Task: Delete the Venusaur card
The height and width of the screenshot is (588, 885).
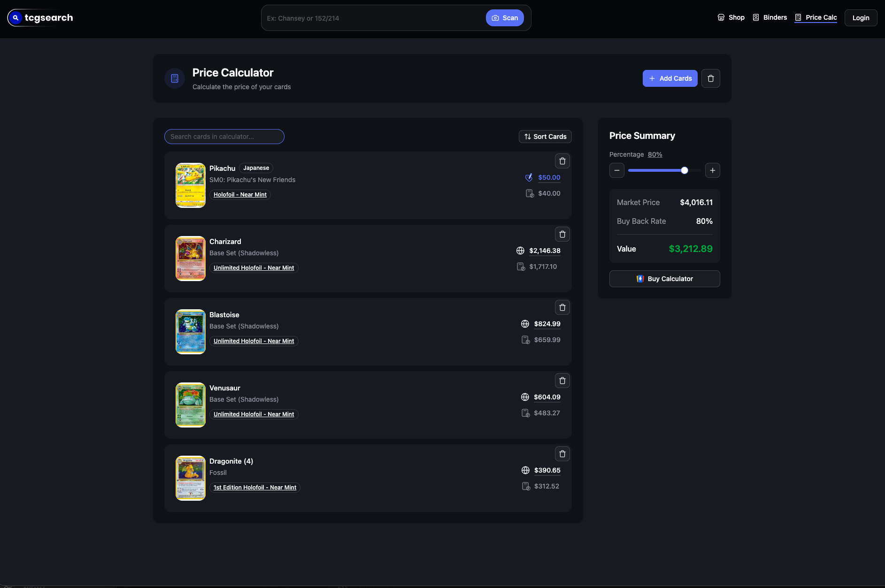Action: pyautogui.click(x=562, y=381)
